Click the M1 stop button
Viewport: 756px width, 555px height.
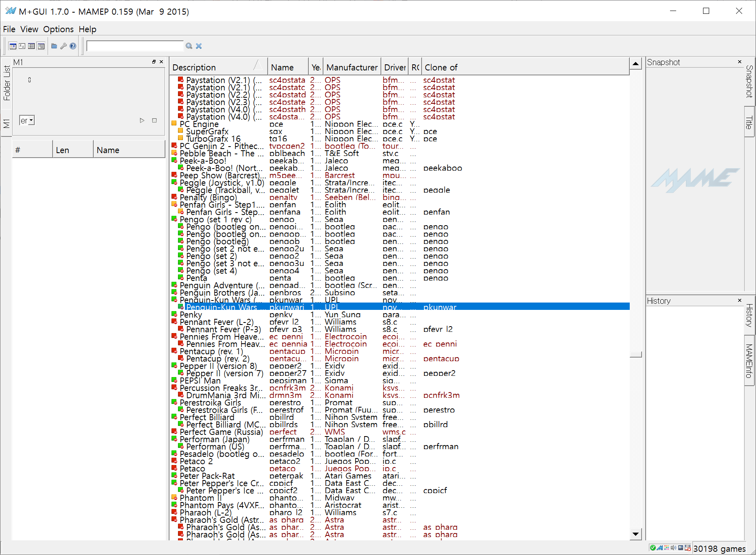[x=154, y=121]
